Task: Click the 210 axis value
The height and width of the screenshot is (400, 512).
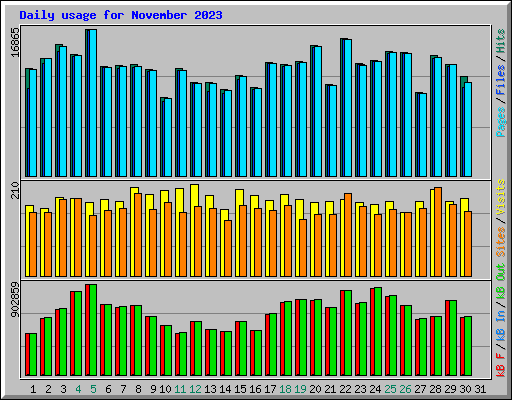Action: coord(15,190)
